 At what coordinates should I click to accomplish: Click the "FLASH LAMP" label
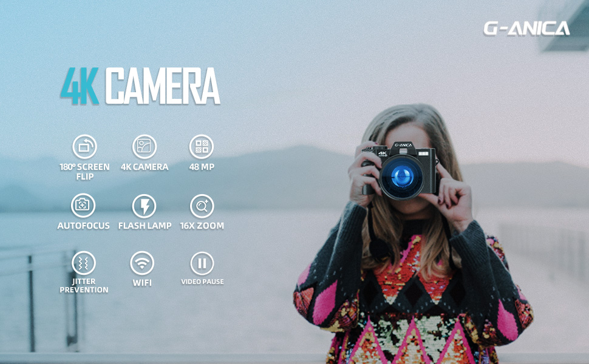tap(145, 226)
